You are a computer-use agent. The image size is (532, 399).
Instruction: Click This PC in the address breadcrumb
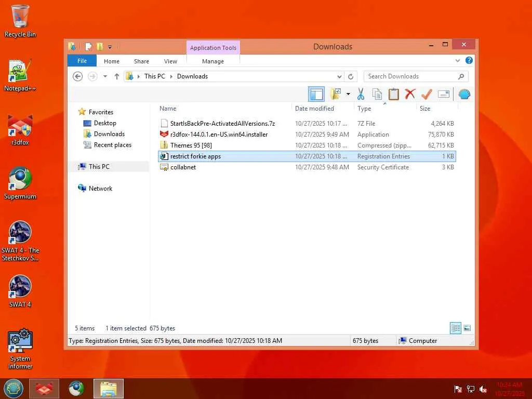tap(155, 76)
